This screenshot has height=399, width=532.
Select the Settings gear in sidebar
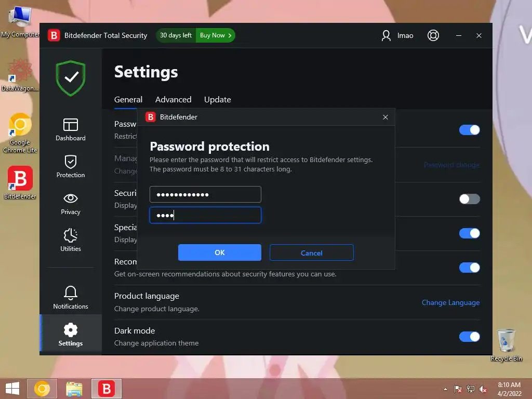pos(71,334)
